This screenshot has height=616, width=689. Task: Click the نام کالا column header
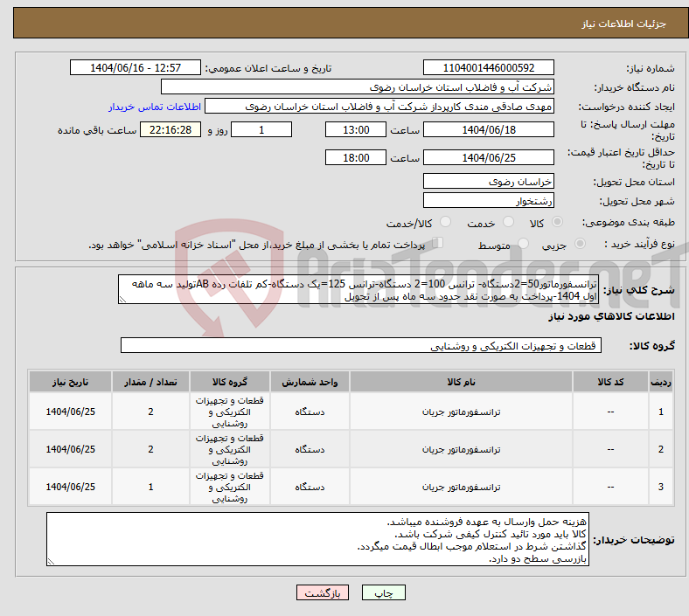pyautogui.click(x=461, y=382)
